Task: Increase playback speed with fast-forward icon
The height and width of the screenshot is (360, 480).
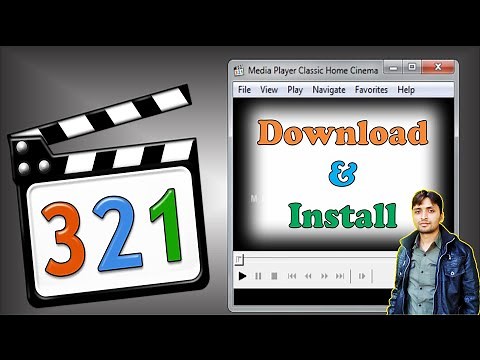Action: coord(324,276)
